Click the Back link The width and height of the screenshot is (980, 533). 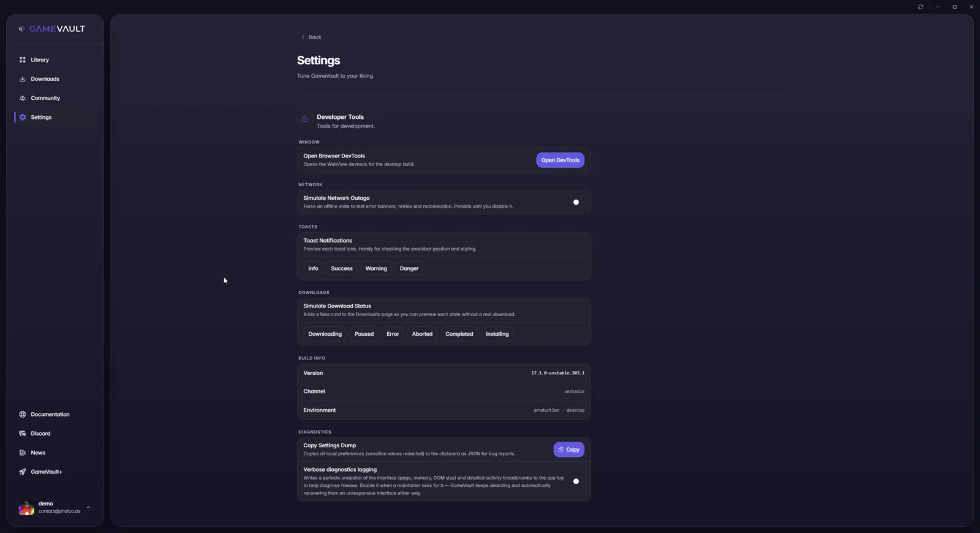pos(311,37)
